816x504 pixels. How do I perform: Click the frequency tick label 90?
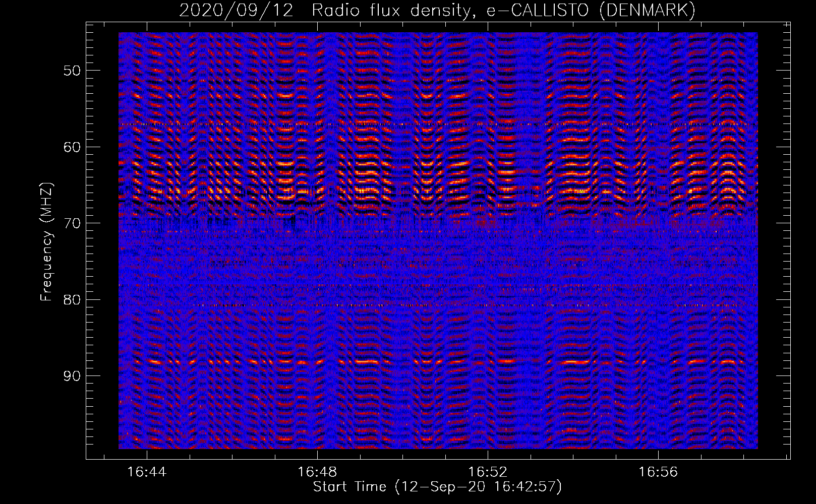(72, 376)
